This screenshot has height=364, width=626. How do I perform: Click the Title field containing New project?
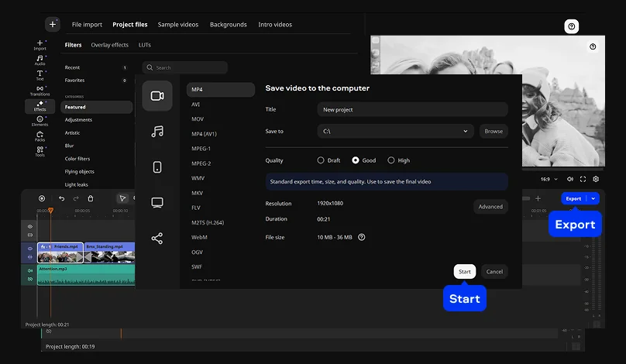point(412,110)
